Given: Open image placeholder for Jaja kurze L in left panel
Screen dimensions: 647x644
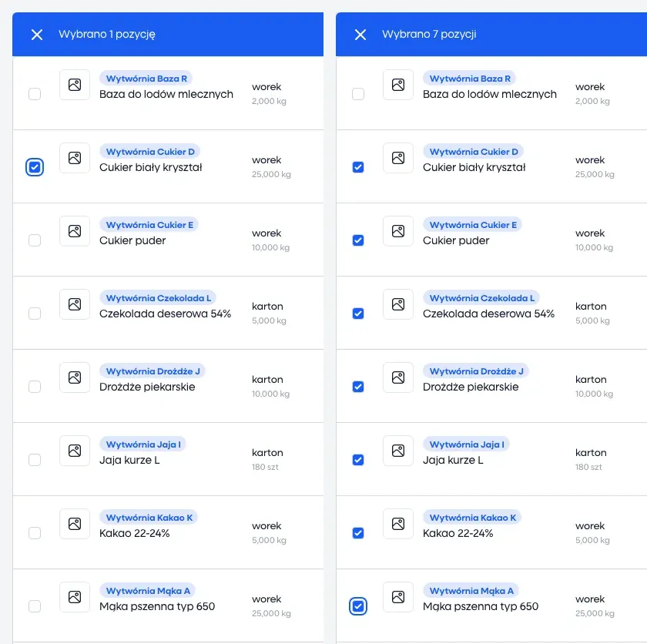Looking at the screenshot, I should pyautogui.click(x=75, y=451).
